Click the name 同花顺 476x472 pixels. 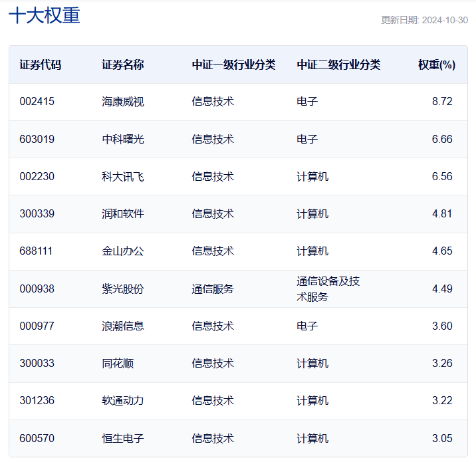[x=118, y=364]
